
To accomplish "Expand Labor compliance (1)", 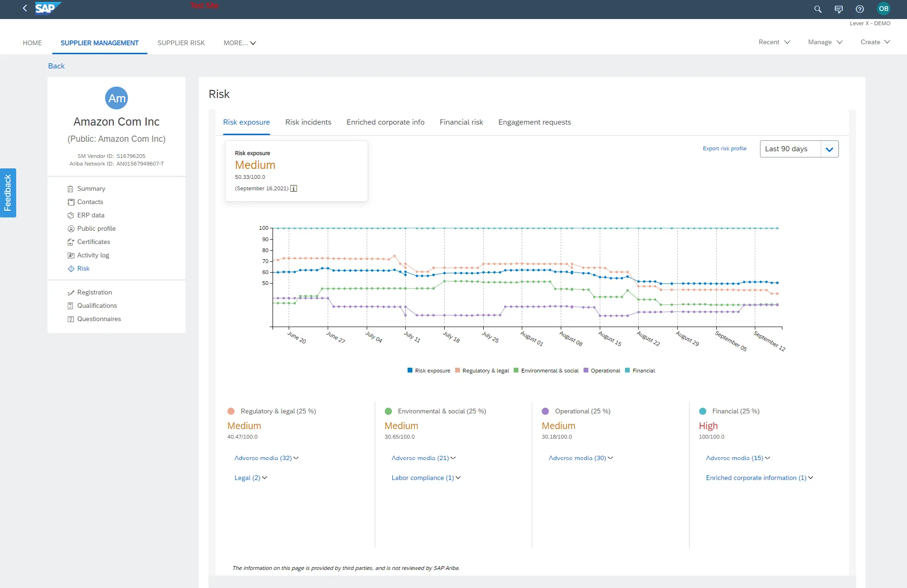I will click(x=426, y=478).
